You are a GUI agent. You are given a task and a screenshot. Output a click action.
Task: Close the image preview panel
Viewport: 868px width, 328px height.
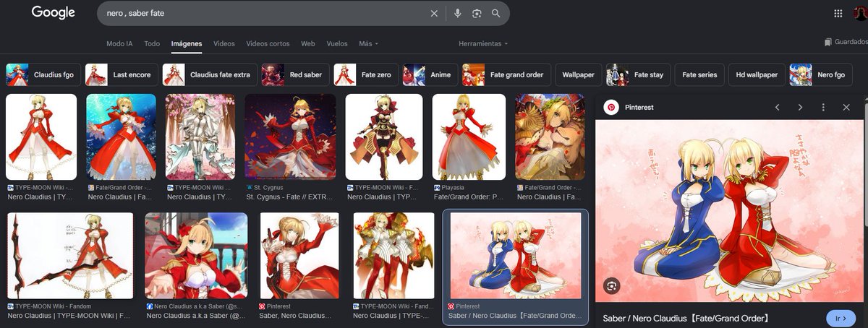[846, 107]
